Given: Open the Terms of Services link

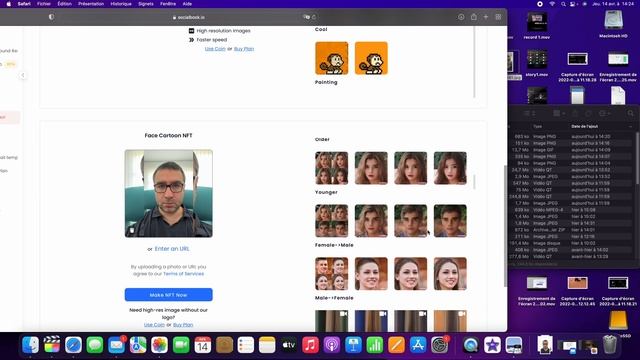Looking at the screenshot, I should pos(184,273).
